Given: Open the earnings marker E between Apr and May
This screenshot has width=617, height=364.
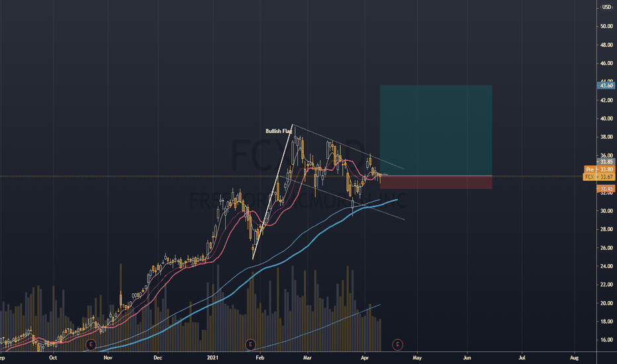Looking at the screenshot, I should point(397,345).
